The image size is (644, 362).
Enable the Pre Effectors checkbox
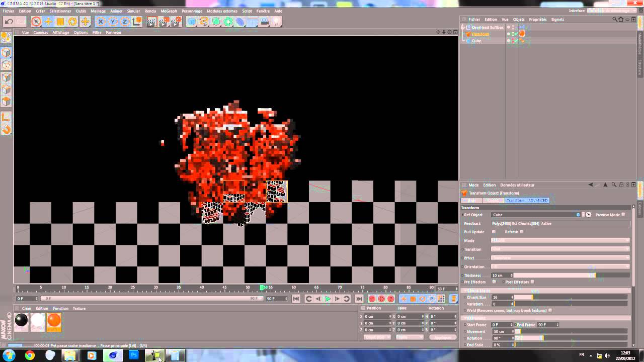pyautogui.click(x=494, y=282)
